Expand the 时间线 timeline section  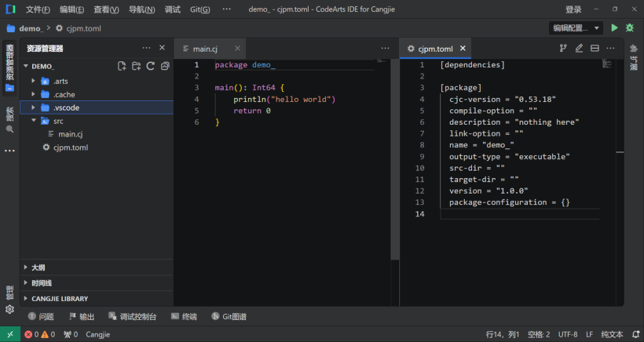click(97, 283)
